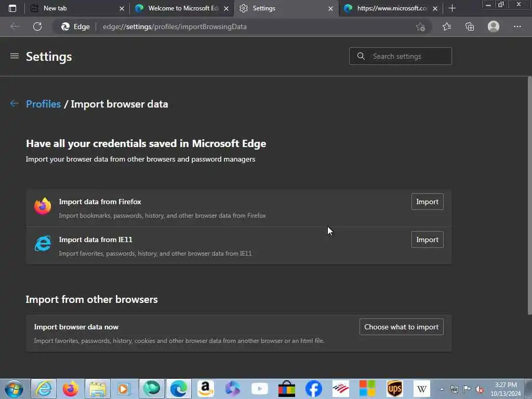Click the Firefox logo in import list

coord(43,206)
